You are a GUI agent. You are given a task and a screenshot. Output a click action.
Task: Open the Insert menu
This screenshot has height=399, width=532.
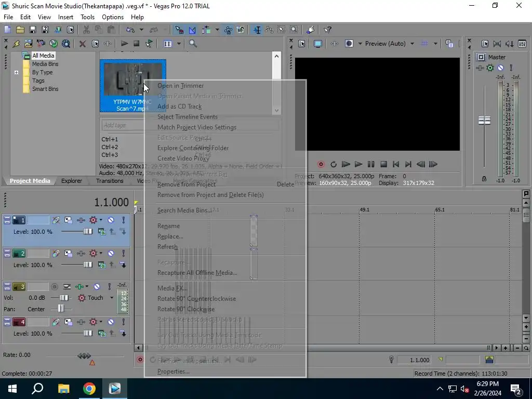(65, 17)
